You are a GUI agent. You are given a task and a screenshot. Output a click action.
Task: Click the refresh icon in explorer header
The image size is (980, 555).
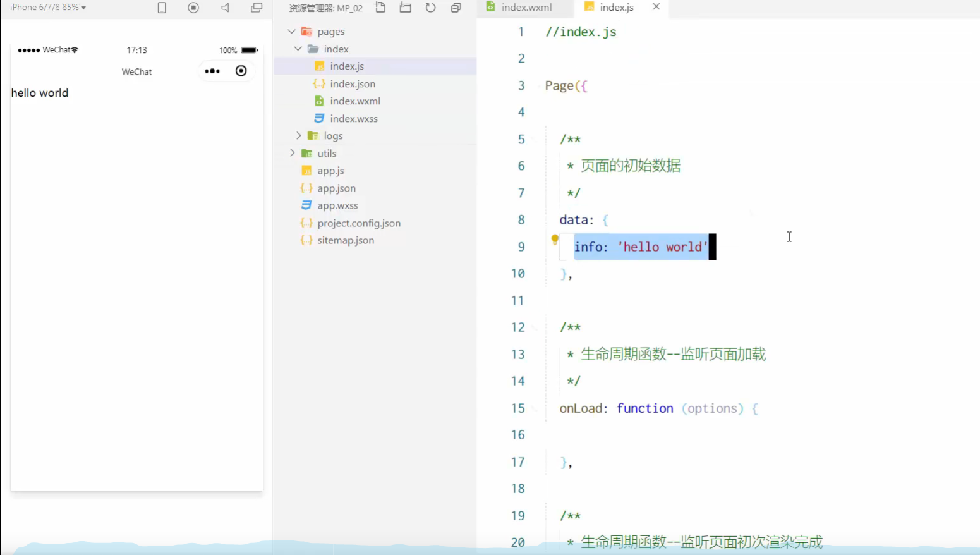430,8
